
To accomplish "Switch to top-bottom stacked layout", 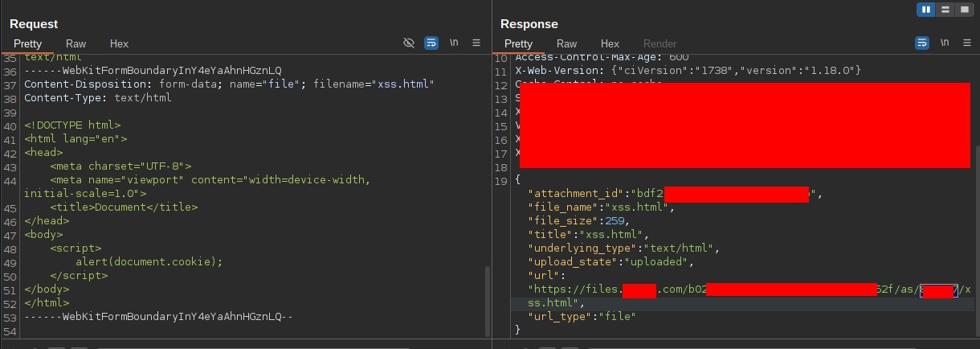I will pyautogui.click(x=945, y=10).
